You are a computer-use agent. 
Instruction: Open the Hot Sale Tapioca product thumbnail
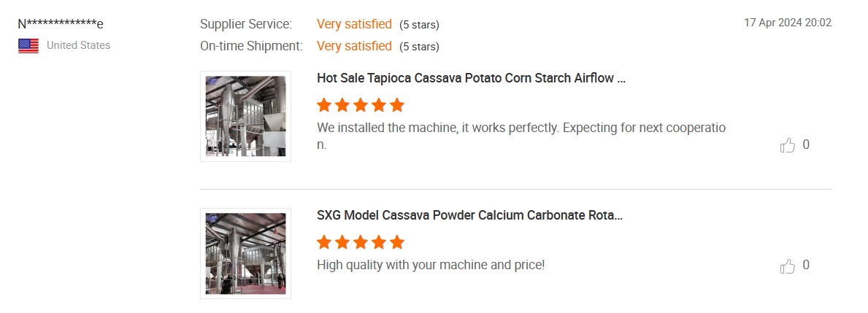[x=245, y=116]
